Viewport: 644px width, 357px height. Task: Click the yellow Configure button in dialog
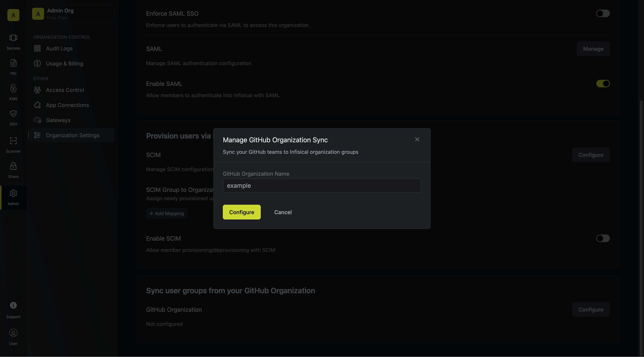[241, 212]
